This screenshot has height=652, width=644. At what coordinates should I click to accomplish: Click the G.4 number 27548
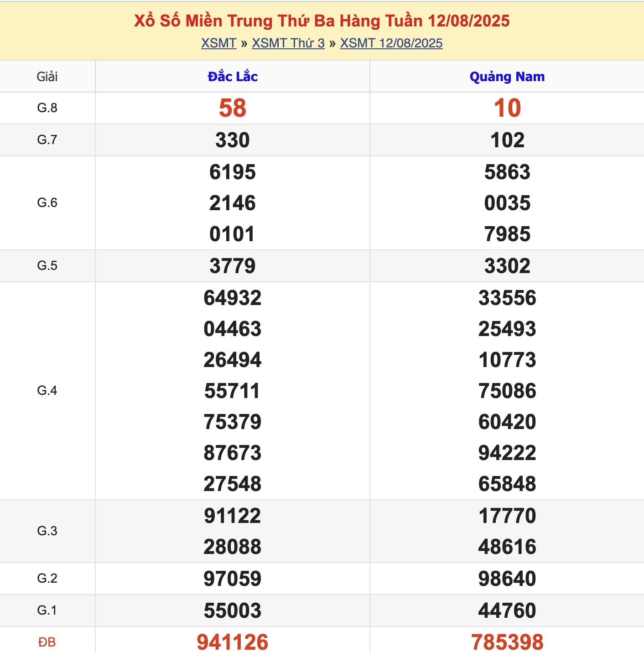(x=233, y=484)
